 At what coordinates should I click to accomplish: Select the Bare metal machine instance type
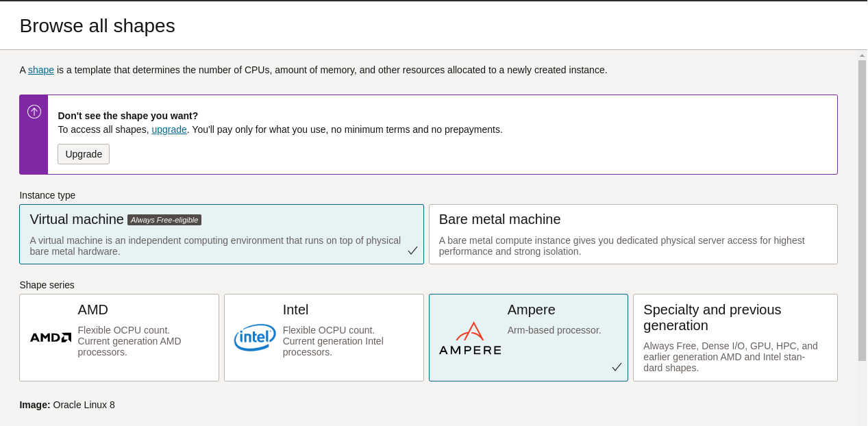pos(633,234)
